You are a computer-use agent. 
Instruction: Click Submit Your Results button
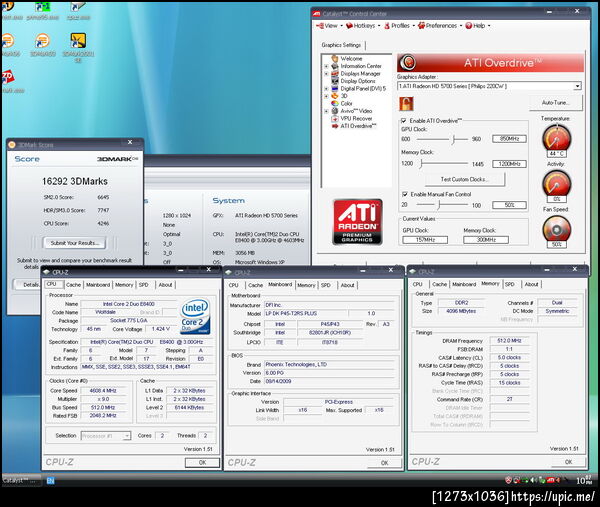click(x=75, y=243)
